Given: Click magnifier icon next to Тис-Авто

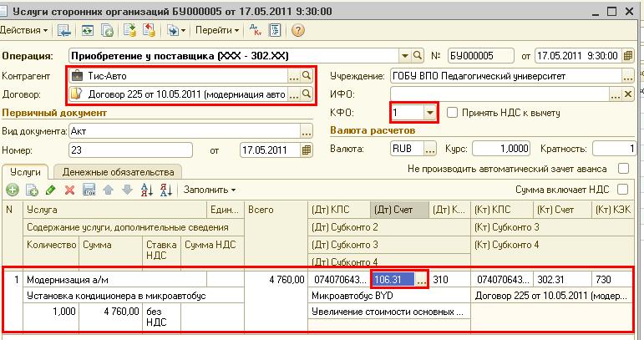Looking at the screenshot, I should coord(307,76).
